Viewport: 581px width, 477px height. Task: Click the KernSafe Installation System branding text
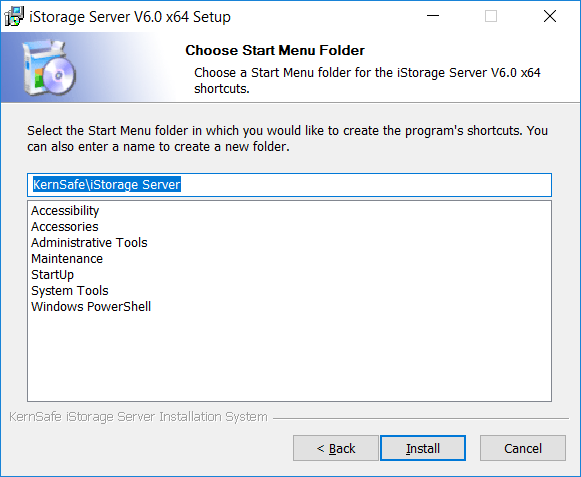point(138,417)
